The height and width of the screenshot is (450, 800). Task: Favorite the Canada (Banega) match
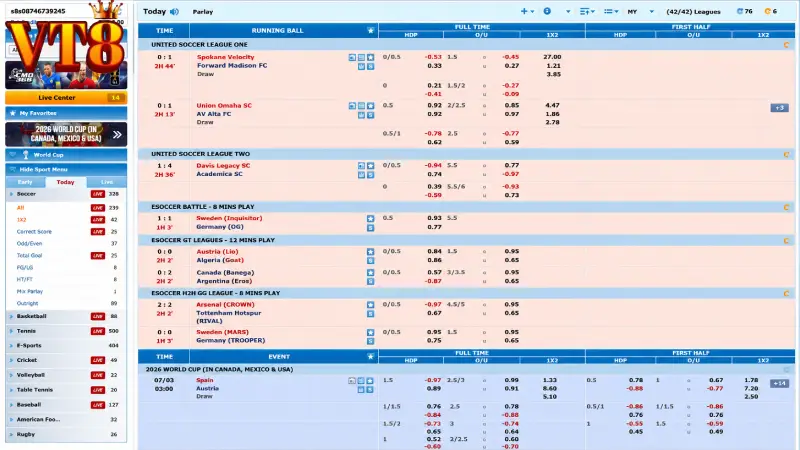point(370,272)
